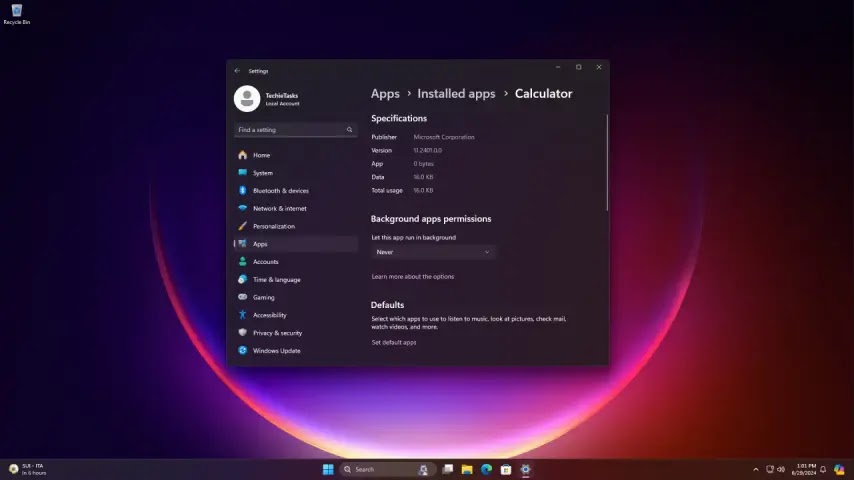This screenshot has width=854, height=480.
Task: Open the Copilot icon in the tray
Action: pos(839,469)
